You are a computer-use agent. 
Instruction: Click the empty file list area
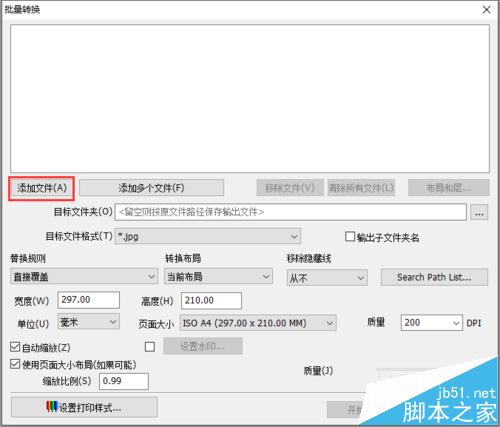point(250,98)
